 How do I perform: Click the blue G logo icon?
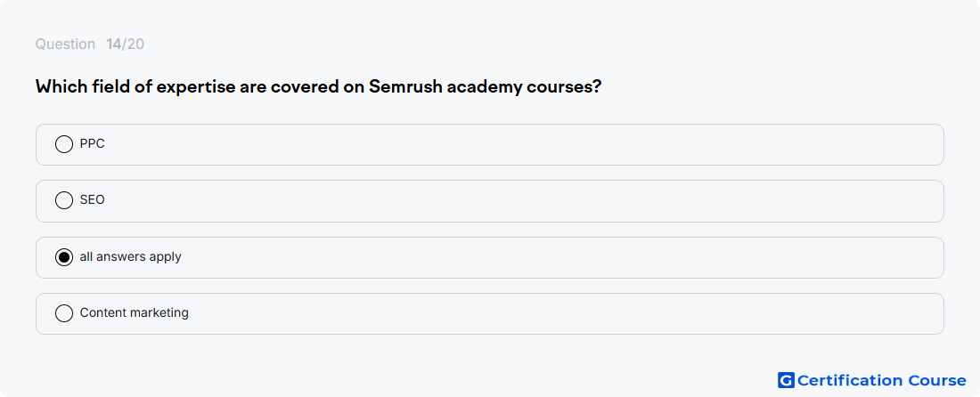coord(786,380)
